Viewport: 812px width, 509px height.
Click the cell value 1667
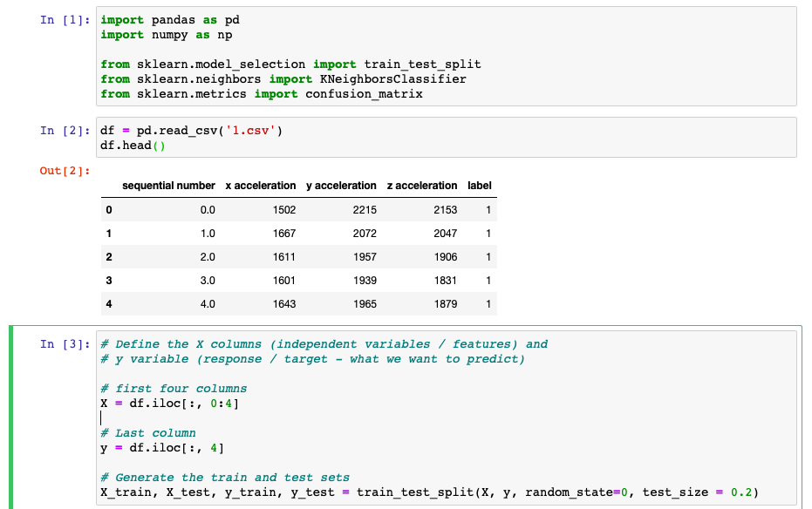[x=284, y=234]
